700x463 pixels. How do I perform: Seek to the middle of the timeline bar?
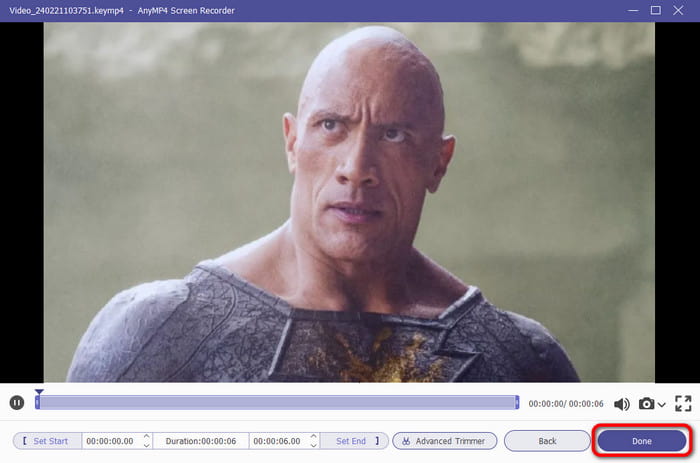click(x=277, y=403)
